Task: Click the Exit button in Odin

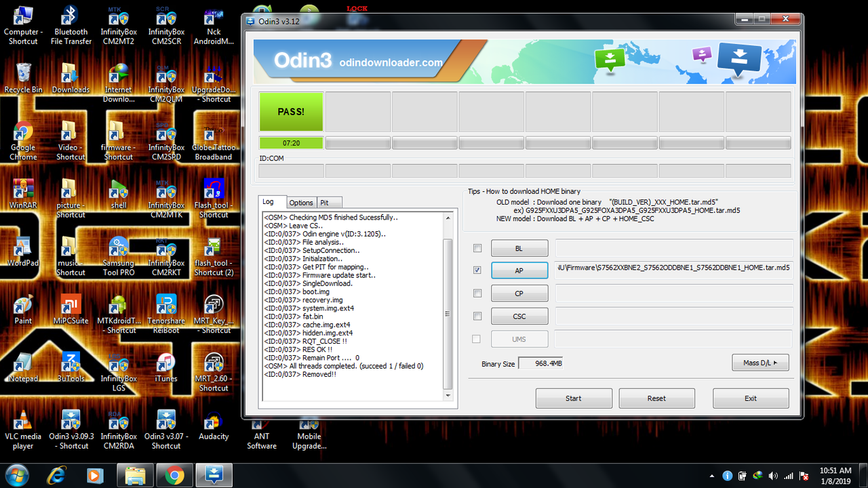Action: pos(751,399)
